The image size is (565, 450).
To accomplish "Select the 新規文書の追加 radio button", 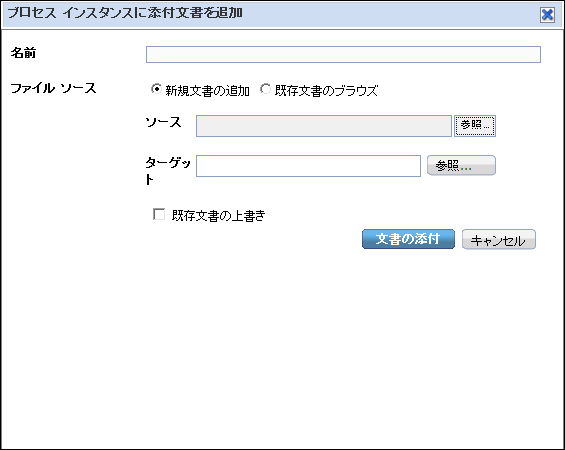I will pyautogui.click(x=156, y=89).
